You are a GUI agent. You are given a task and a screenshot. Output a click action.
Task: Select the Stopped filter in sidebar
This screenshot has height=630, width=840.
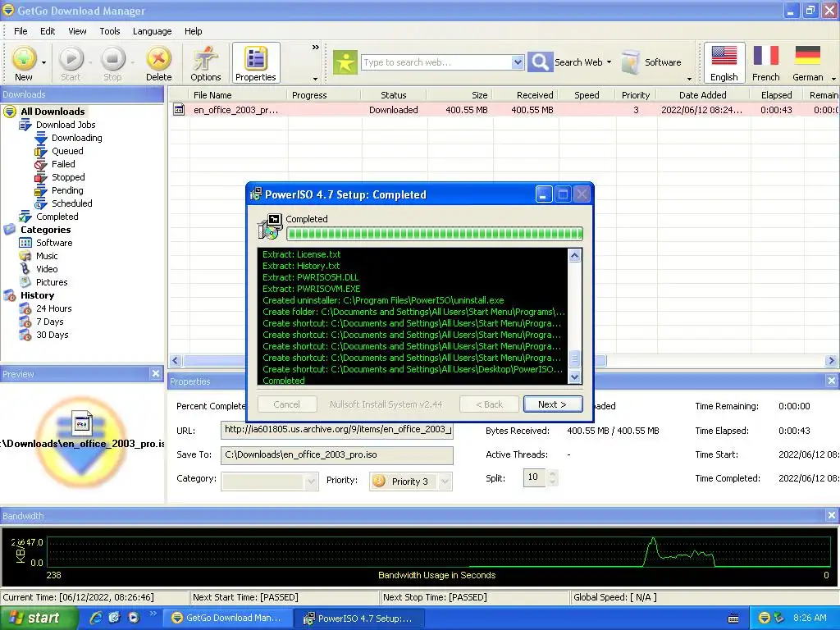click(68, 177)
